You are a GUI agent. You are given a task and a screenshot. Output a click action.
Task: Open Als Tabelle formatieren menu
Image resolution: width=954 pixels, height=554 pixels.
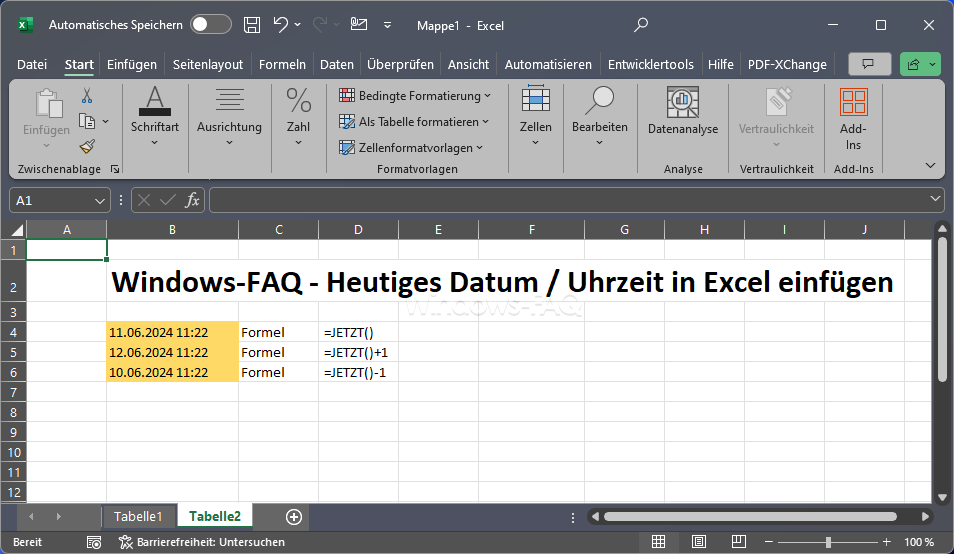[x=414, y=122]
